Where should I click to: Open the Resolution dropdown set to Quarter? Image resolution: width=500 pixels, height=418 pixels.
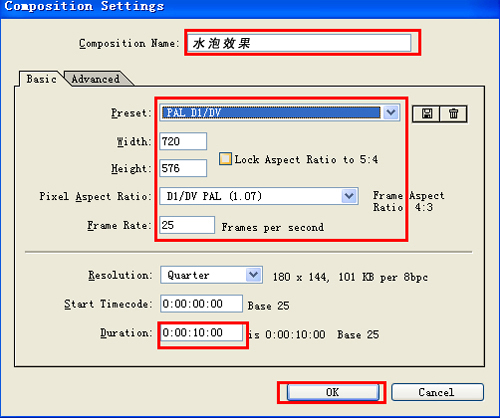211,275
